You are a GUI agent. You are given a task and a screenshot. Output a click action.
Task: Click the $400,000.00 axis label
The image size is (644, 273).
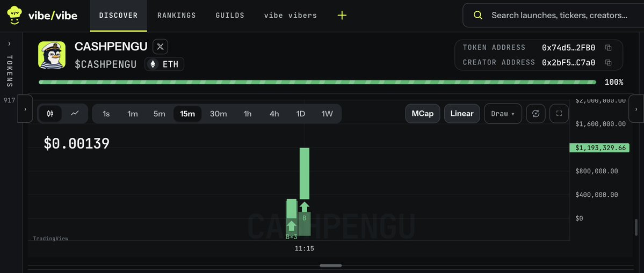[596, 195]
